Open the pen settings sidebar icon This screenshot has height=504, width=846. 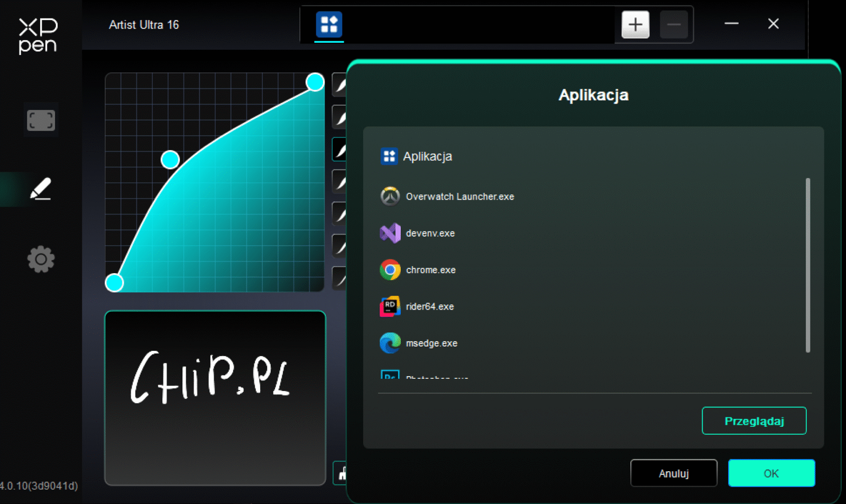tap(40, 189)
